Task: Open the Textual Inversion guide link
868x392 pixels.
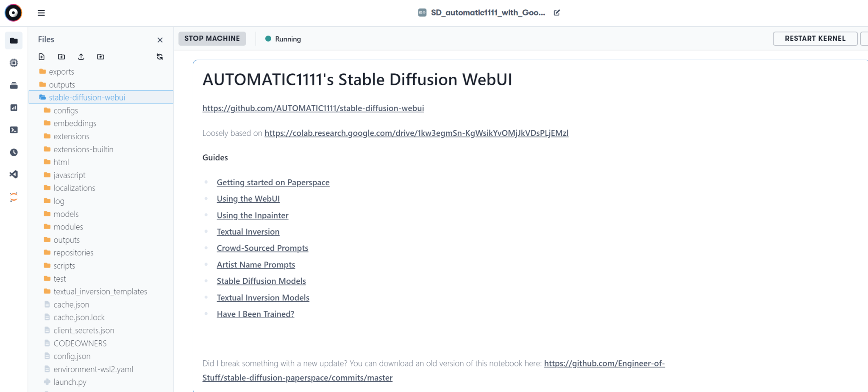Action: [x=248, y=232]
